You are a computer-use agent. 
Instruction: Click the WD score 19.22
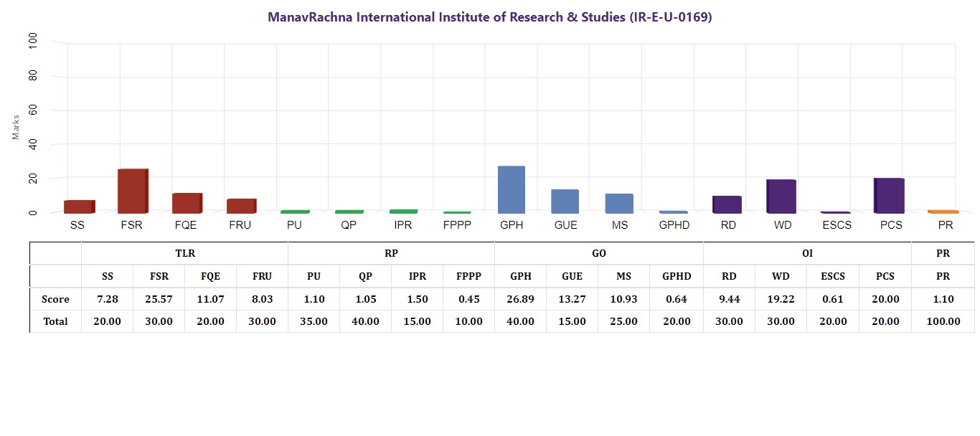(x=781, y=299)
